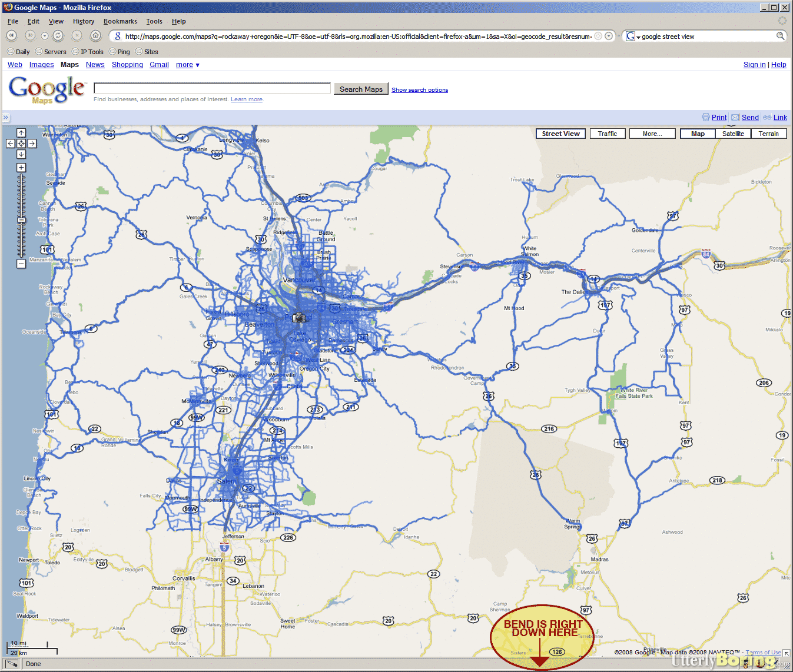
Task: Toggle the Street View overlay
Action: pos(560,134)
